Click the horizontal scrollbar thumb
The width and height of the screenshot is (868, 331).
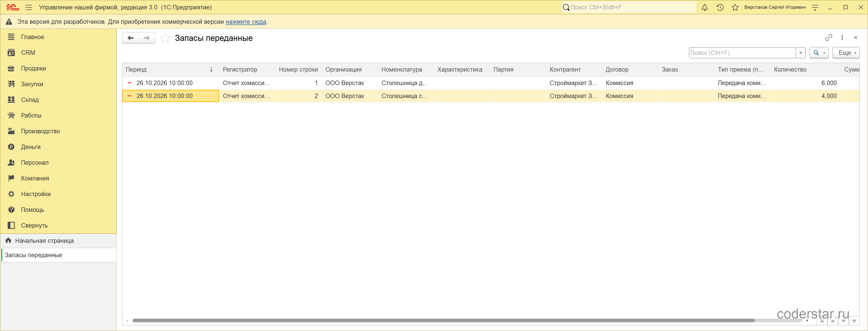tap(443, 320)
